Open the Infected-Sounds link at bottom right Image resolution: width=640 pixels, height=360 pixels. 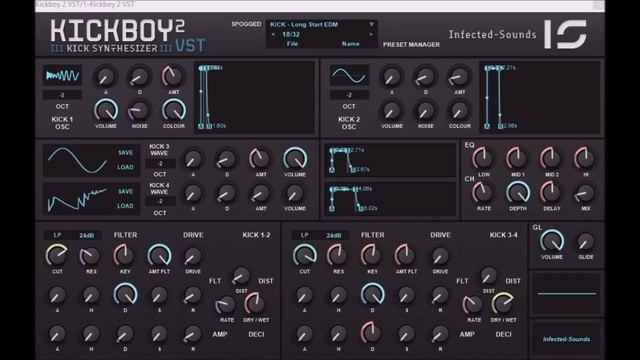[566, 339]
